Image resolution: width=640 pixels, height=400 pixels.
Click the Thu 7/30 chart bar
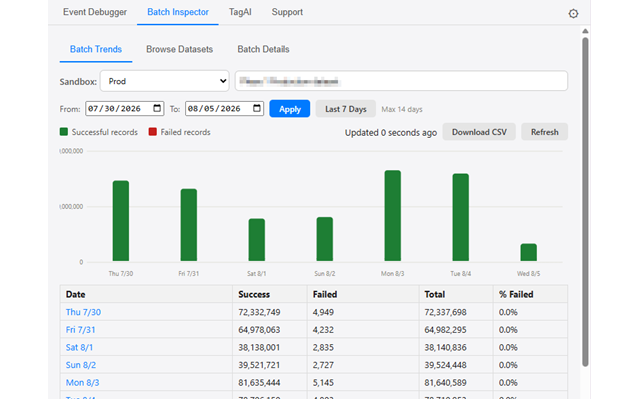point(121,221)
